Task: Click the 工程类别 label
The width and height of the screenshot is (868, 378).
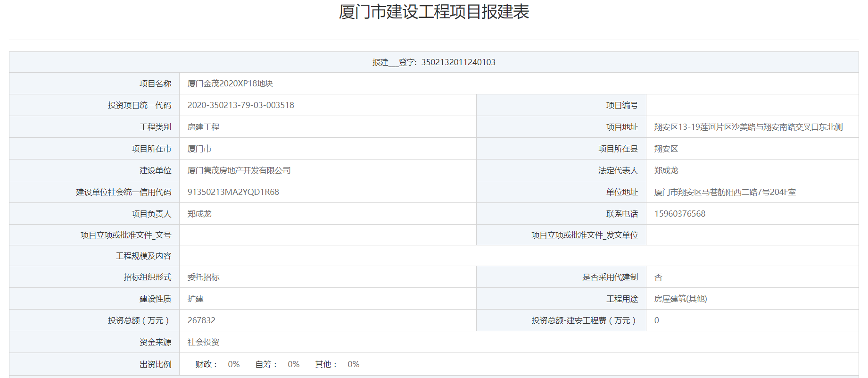Action: [x=156, y=127]
